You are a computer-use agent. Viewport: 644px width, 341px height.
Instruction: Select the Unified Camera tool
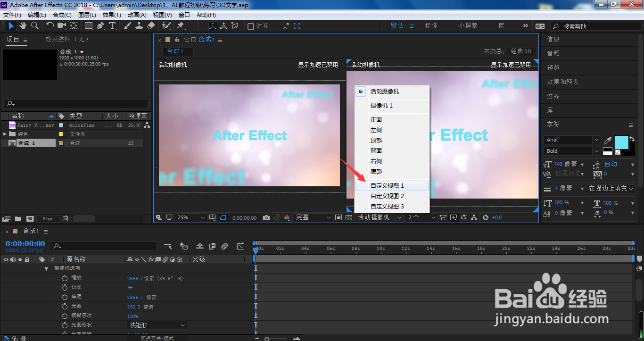[x=62, y=25]
